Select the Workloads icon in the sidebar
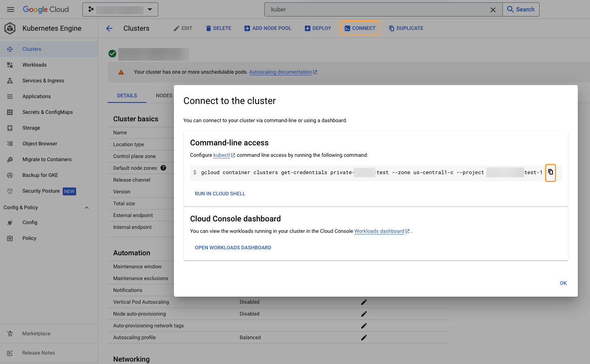The height and width of the screenshot is (364, 590). [x=10, y=65]
